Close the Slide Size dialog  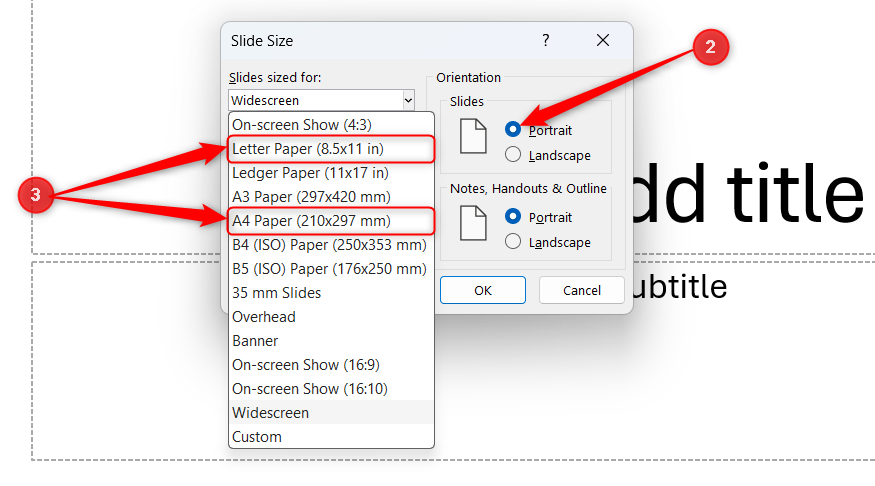click(x=603, y=40)
